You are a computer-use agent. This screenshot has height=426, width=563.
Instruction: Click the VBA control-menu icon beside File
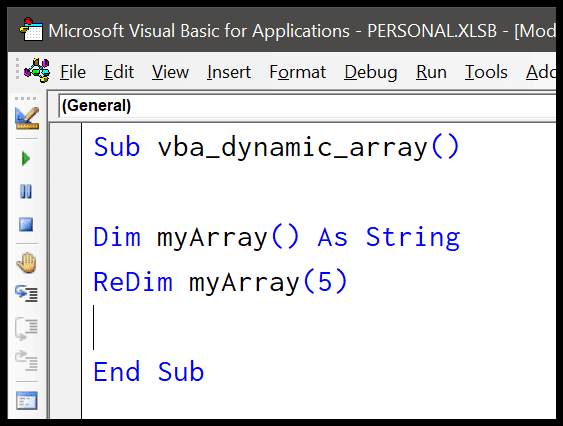(37, 70)
